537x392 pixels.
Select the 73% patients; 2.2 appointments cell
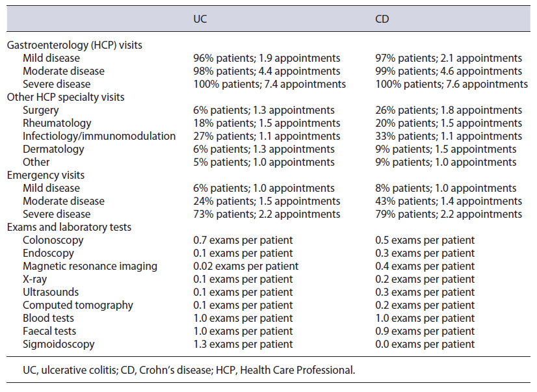click(x=267, y=215)
